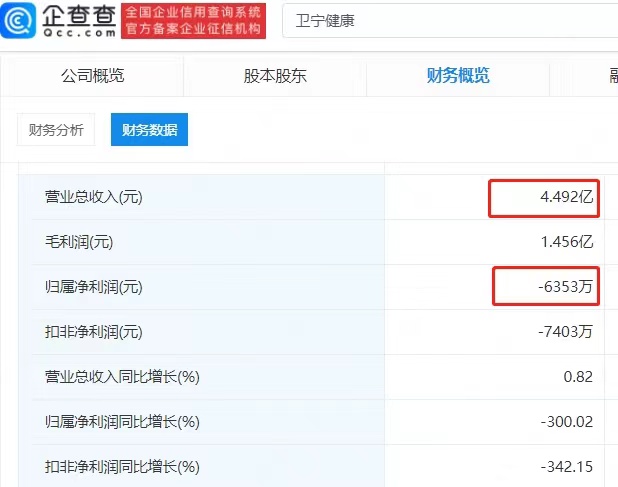Click the 扣非净利润(元) row label
Image resolution: width=618 pixels, height=487 pixels.
click(94, 332)
